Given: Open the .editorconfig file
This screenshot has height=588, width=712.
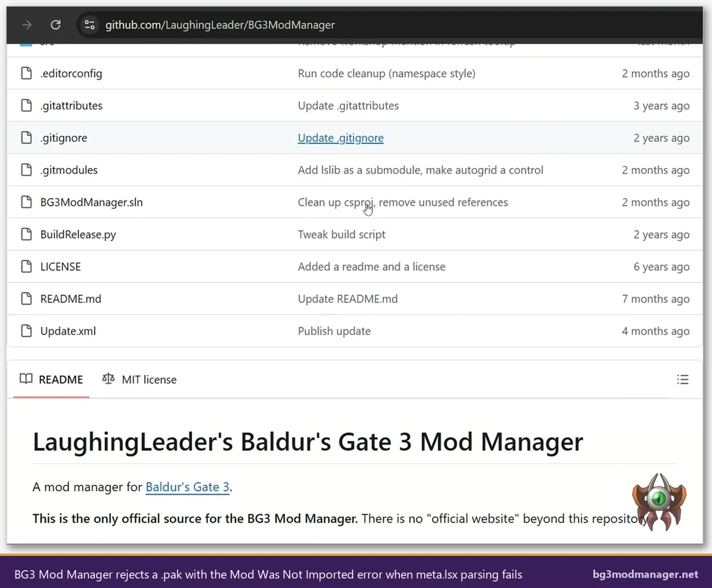Looking at the screenshot, I should (x=71, y=74).
